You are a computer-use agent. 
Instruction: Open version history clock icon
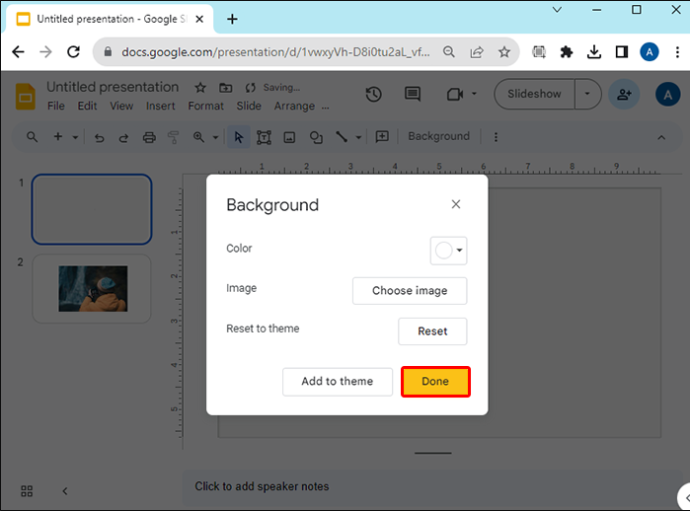374,94
